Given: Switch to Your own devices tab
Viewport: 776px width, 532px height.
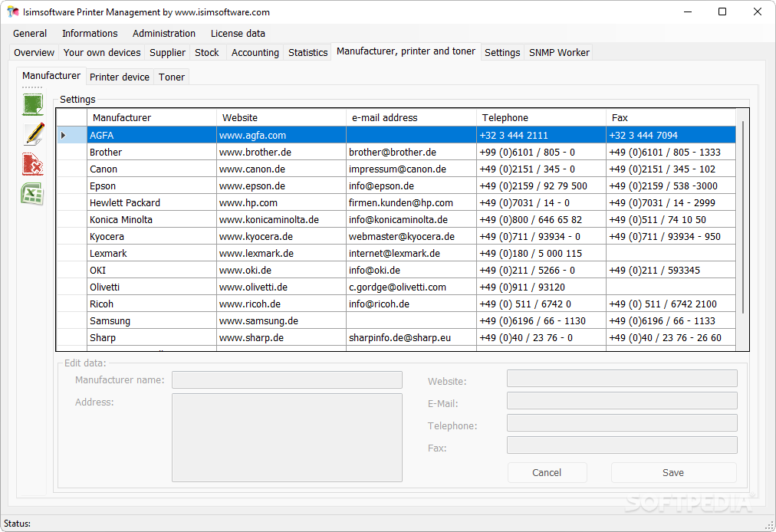Looking at the screenshot, I should pos(102,52).
